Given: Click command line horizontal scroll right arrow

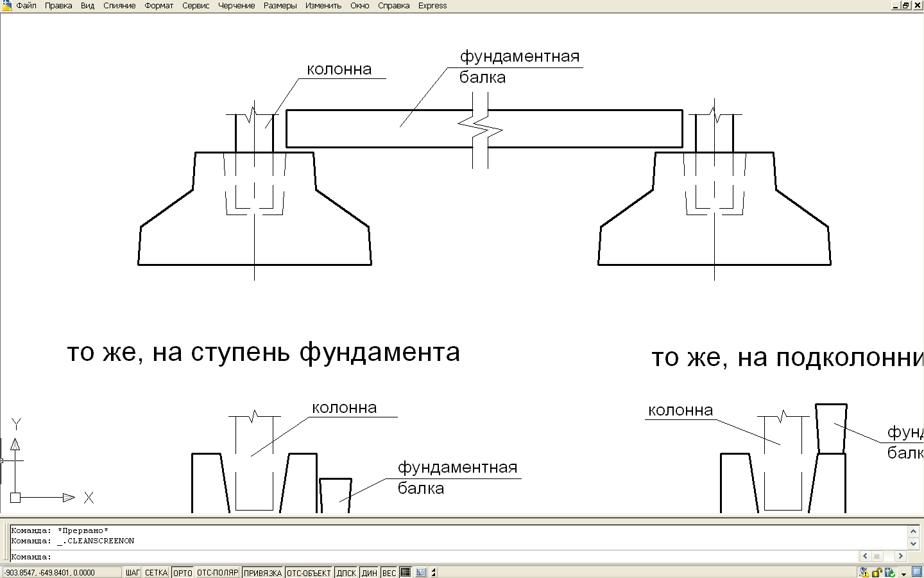Looking at the screenshot, I should point(900,556).
